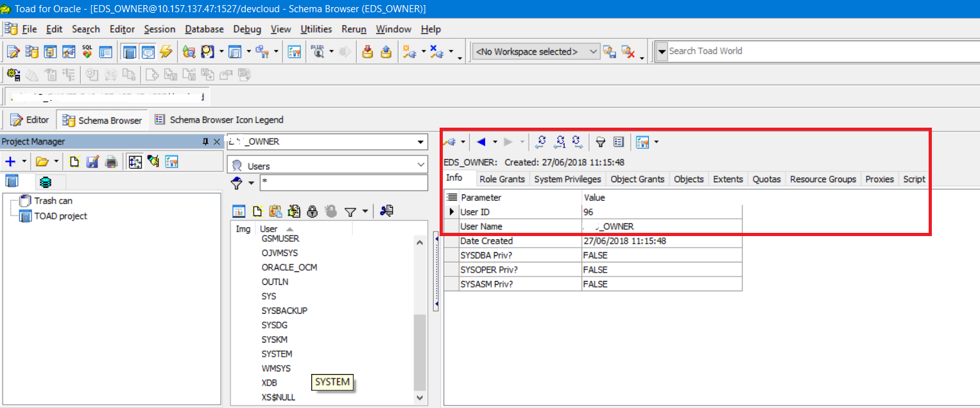
Task: Click the SYSDBA Priv? parameter cell
Action: pyautogui.click(x=520, y=255)
